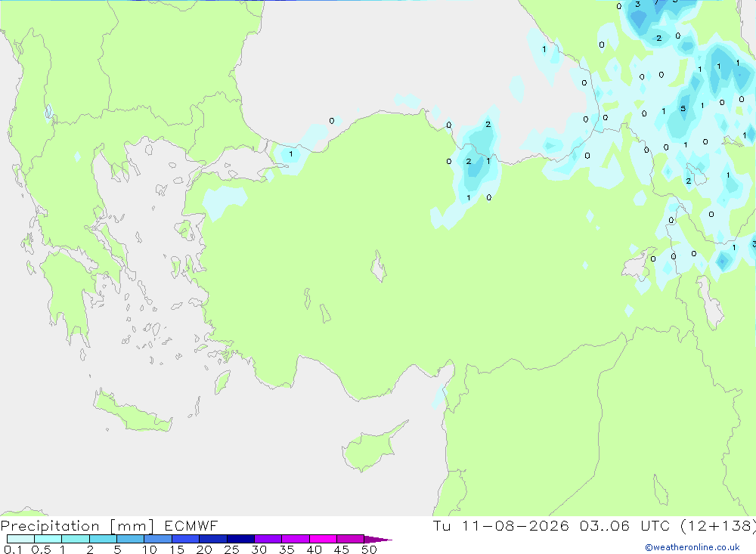Click the '[mm]' unit label

[132, 526]
